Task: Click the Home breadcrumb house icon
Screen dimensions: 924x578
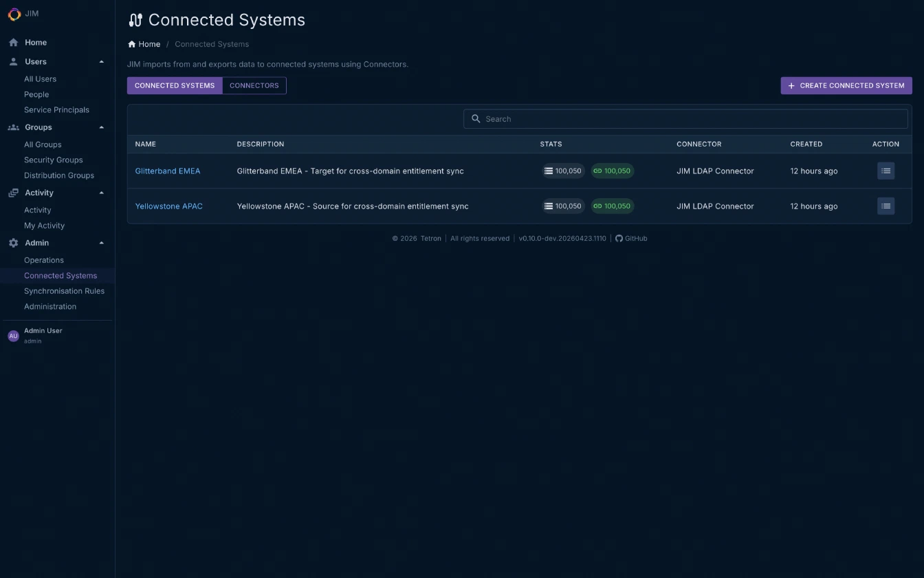Action: click(x=131, y=43)
